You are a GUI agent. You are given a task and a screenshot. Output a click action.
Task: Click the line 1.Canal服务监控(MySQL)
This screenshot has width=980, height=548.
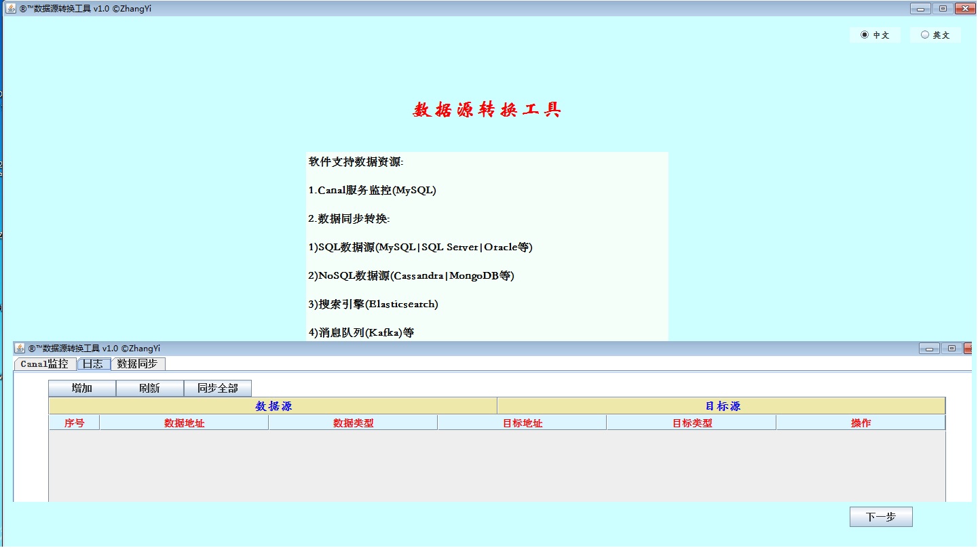coord(372,191)
